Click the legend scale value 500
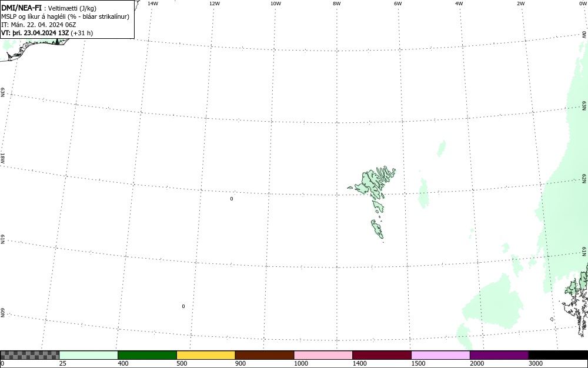 click(182, 363)
